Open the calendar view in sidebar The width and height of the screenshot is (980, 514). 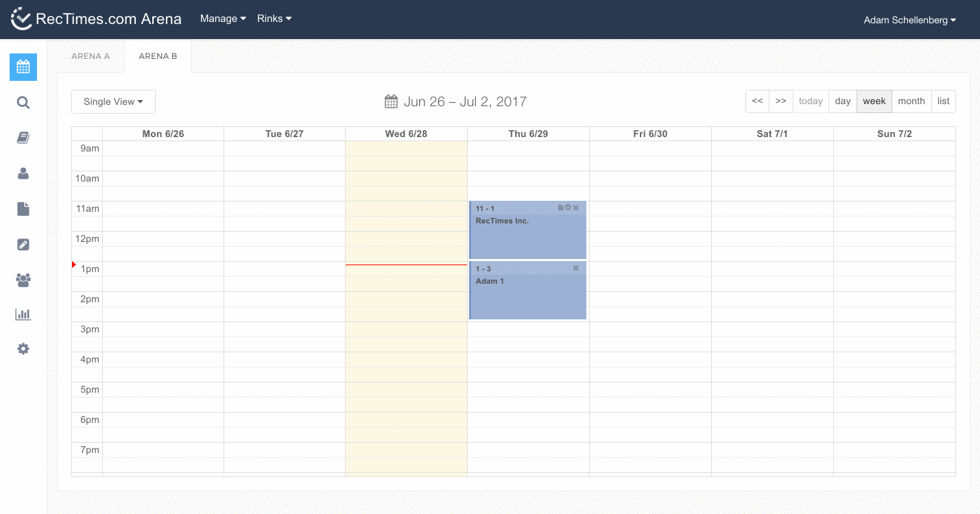(x=23, y=67)
